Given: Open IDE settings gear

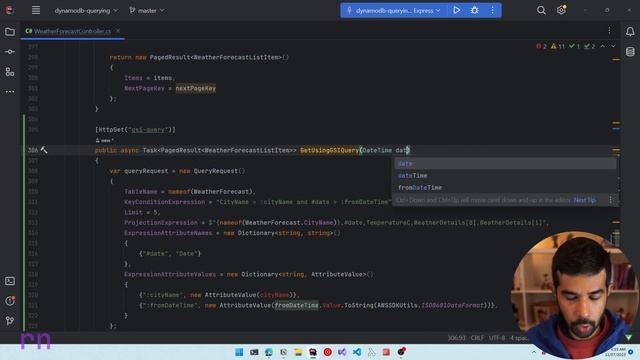Looking at the screenshot, I should tap(562, 10).
